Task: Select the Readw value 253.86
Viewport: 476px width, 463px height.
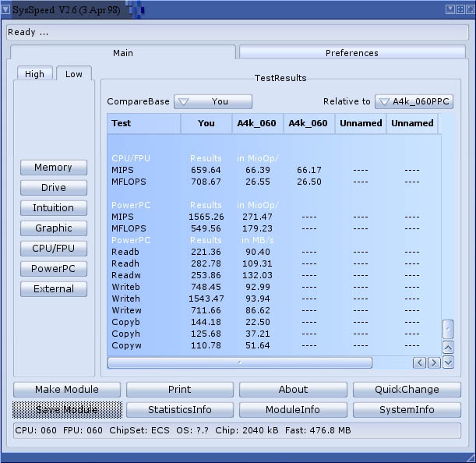Action: pyautogui.click(x=206, y=275)
